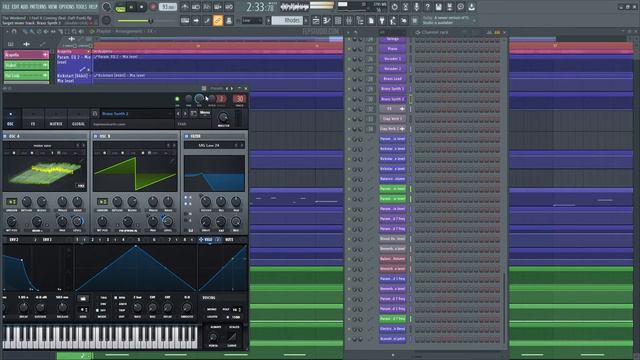
Task: Open the piano roll icon
Action: tap(327, 20)
